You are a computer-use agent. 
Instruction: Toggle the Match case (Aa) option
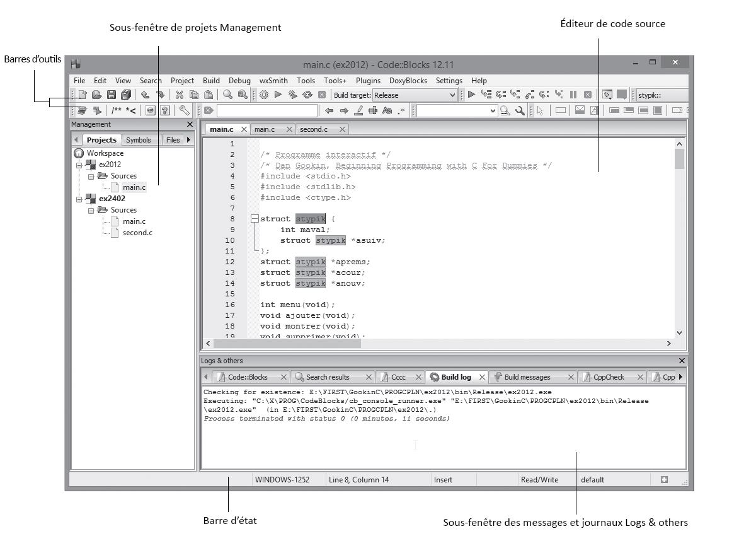coord(387,111)
